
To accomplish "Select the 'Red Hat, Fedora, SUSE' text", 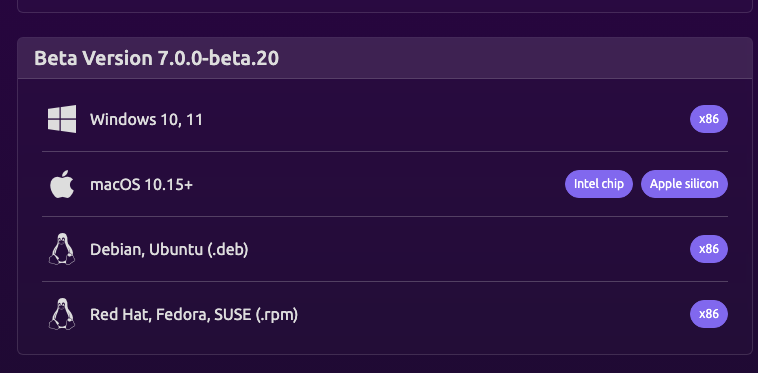I will [x=164, y=315].
